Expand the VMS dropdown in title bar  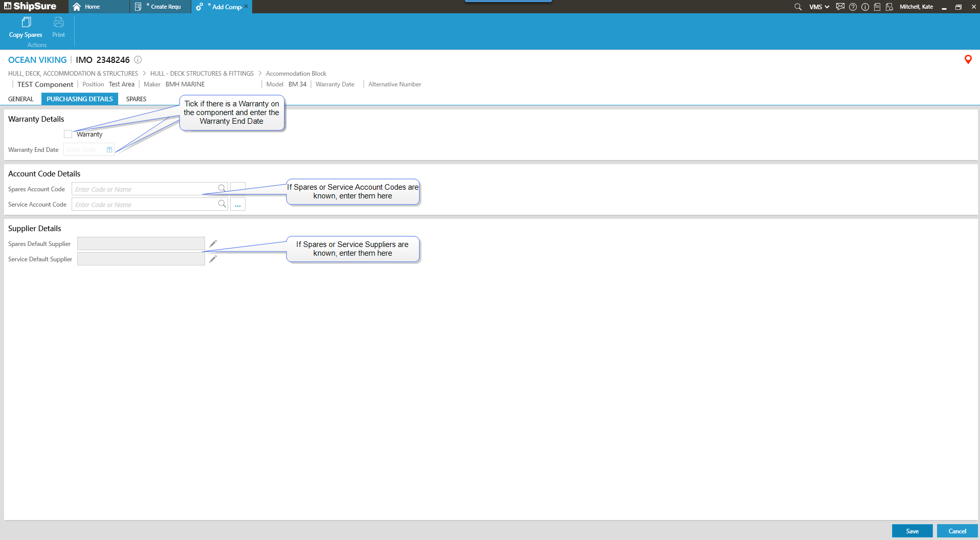(819, 7)
